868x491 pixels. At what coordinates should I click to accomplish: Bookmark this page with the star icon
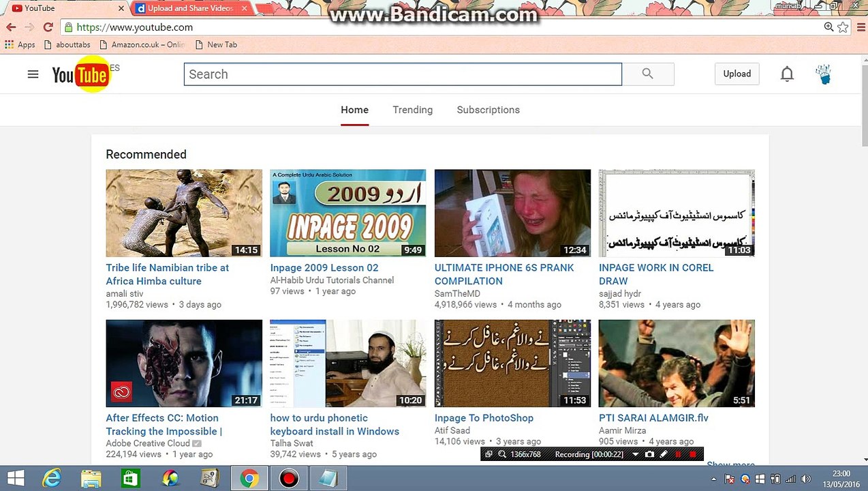point(843,27)
